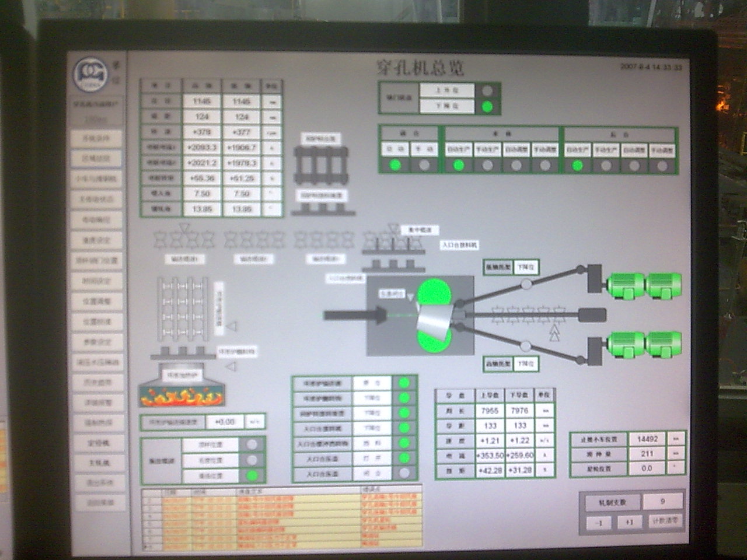The height and width of the screenshot is (560, 747).
Task: Click the walking-beam rack above the furnace
Action: coord(181,310)
